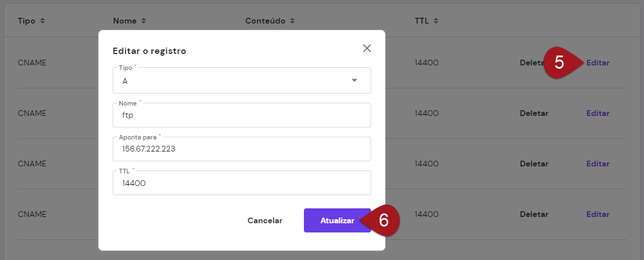Click Deletar on the fourth CNAME row
Image resolution: width=644 pixels, height=260 pixels.
(x=534, y=215)
